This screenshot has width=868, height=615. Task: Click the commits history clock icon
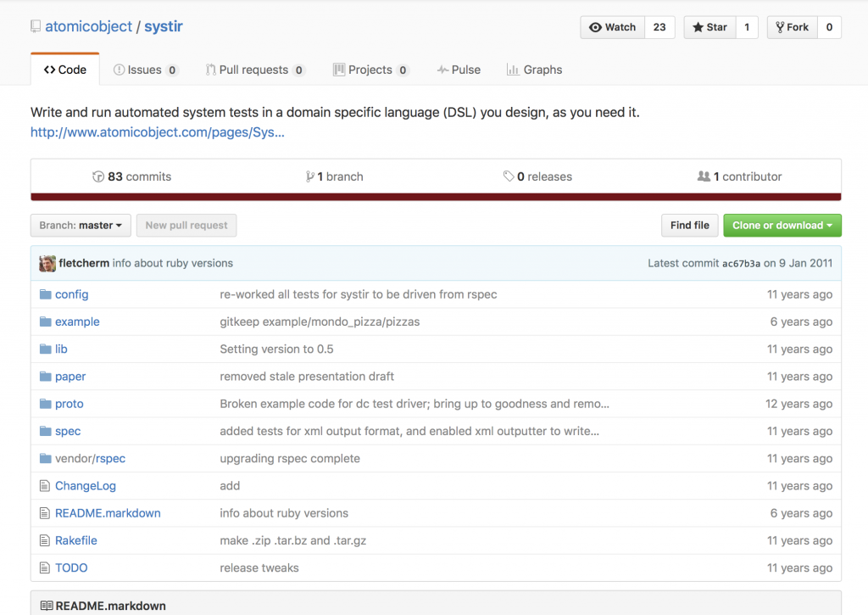98,176
